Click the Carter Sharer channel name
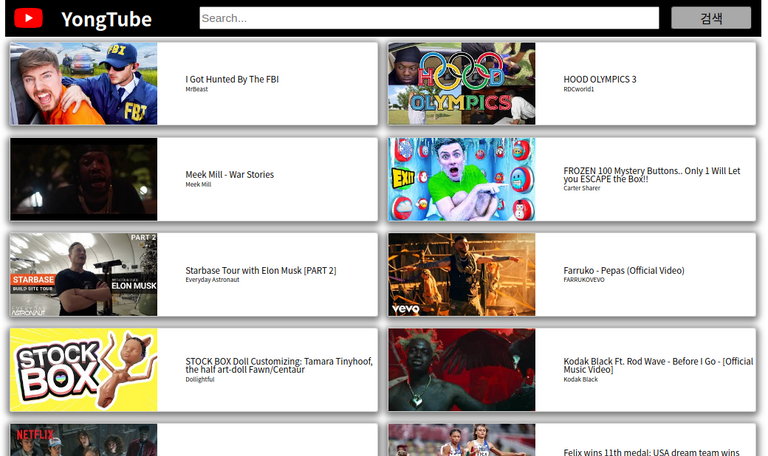768x456 pixels. [x=581, y=188]
